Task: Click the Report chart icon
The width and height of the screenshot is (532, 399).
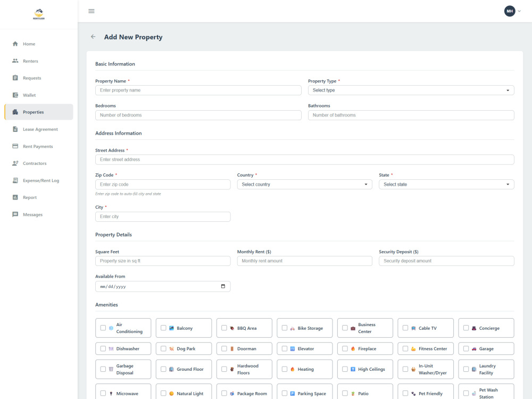Action: [15, 197]
